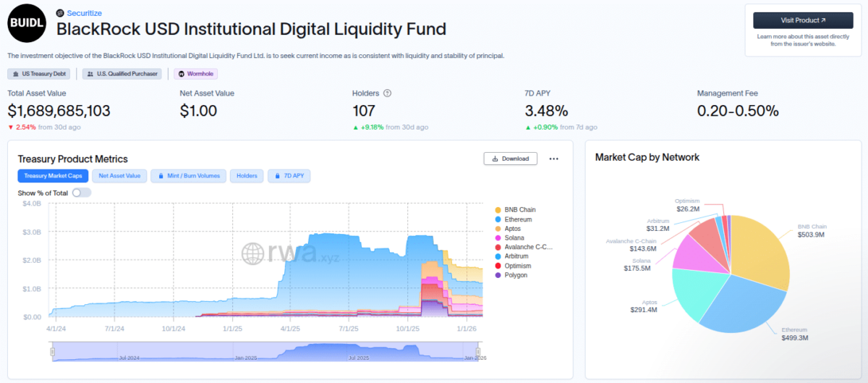Click the Polygon legend color swatch
This screenshot has width=868, height=383.
point(498,275)
